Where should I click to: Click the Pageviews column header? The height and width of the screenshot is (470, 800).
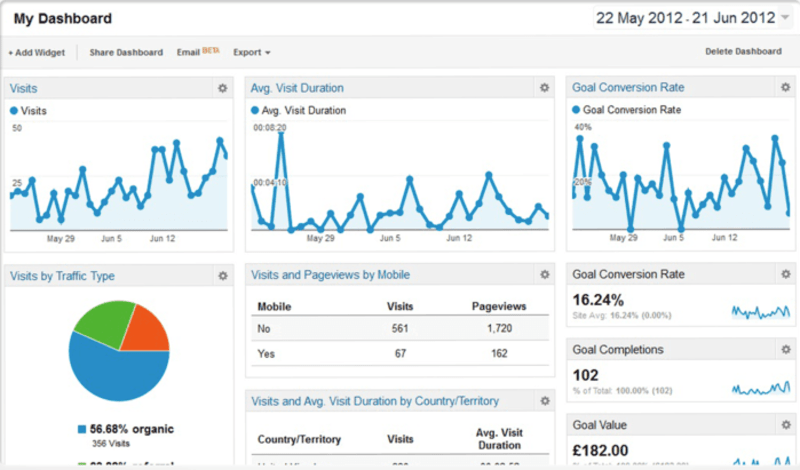point(498,307)
